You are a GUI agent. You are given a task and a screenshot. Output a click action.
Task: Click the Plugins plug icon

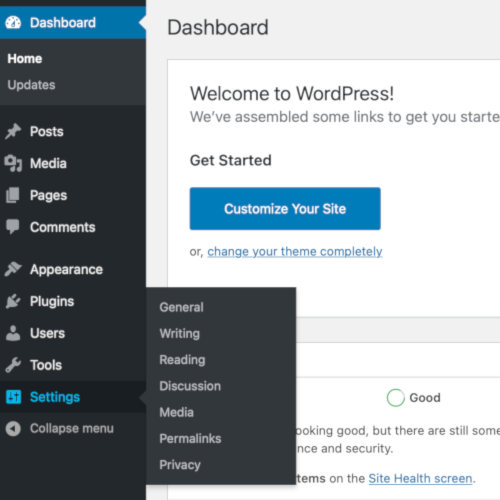[x=13, y=301]
